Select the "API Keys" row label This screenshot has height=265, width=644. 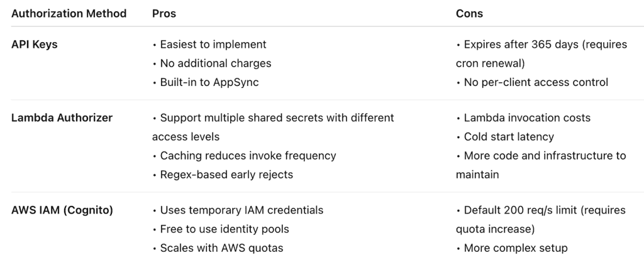[35, 45]
